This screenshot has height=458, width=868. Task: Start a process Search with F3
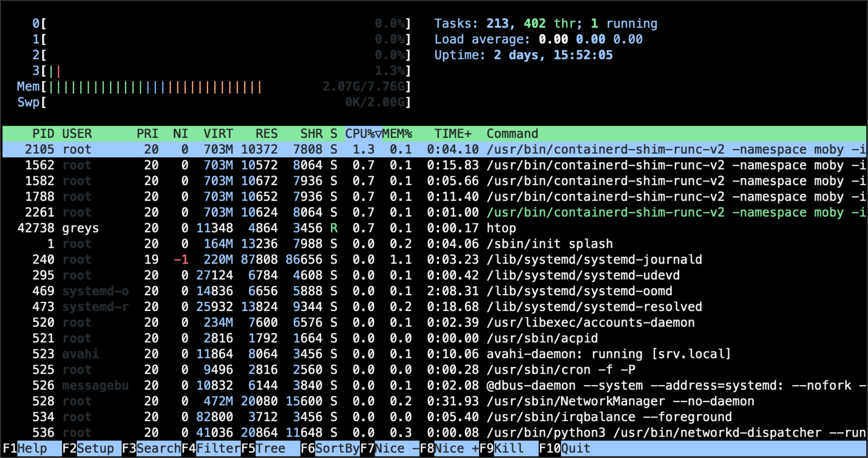pyautogui.click(x=153, y=448)
